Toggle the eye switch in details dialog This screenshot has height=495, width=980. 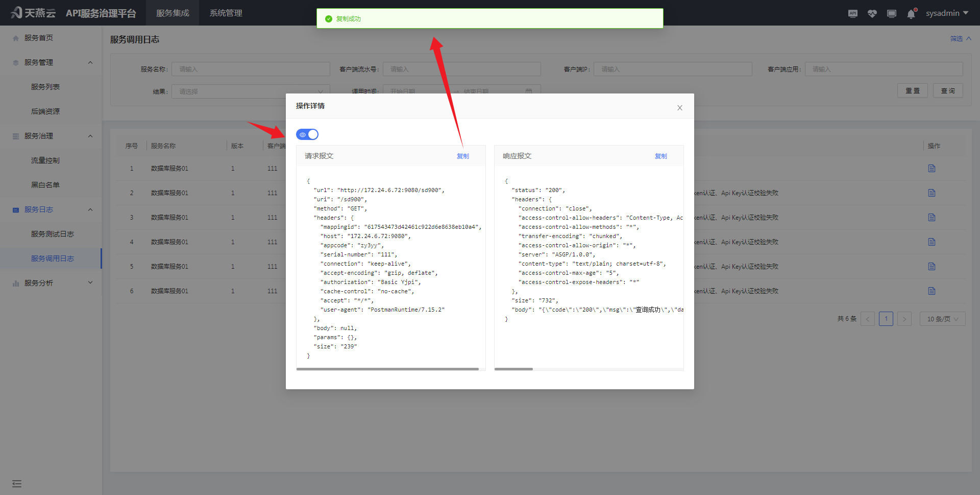(307, 134)
